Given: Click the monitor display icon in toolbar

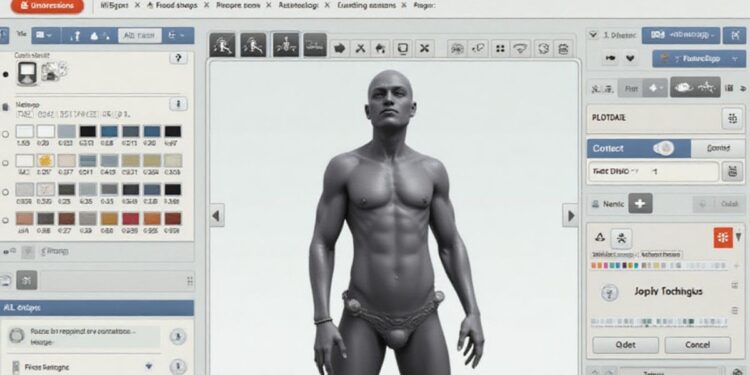Looking at the screenshot, I should (403, 48).
